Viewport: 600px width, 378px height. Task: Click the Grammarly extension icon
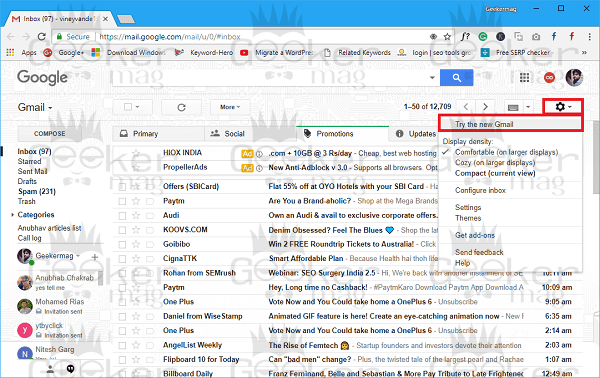point(483,37)
